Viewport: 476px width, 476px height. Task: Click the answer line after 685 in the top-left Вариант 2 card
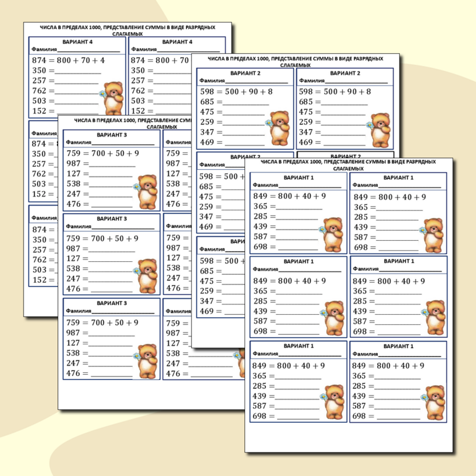point(244,104)
